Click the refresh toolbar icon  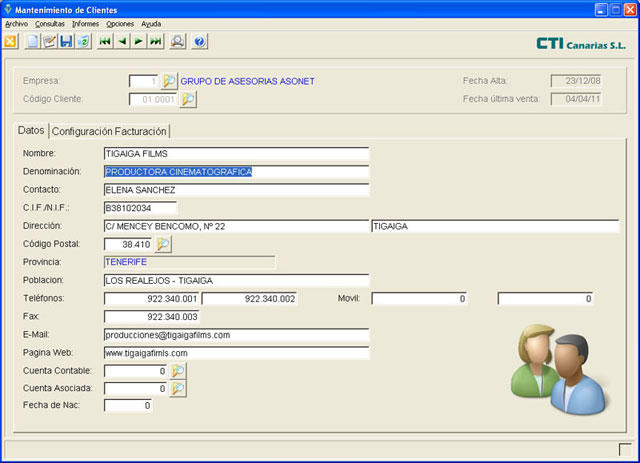[x=83, y=41]
